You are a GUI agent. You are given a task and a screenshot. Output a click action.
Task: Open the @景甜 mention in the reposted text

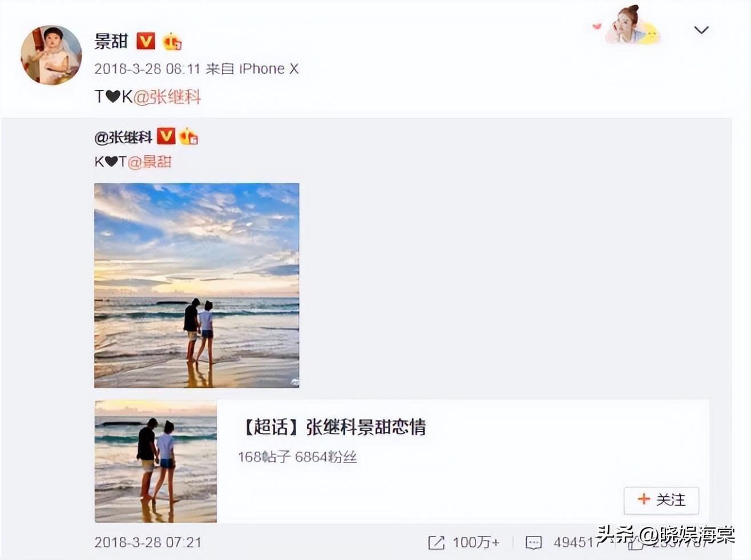(150, 162)
